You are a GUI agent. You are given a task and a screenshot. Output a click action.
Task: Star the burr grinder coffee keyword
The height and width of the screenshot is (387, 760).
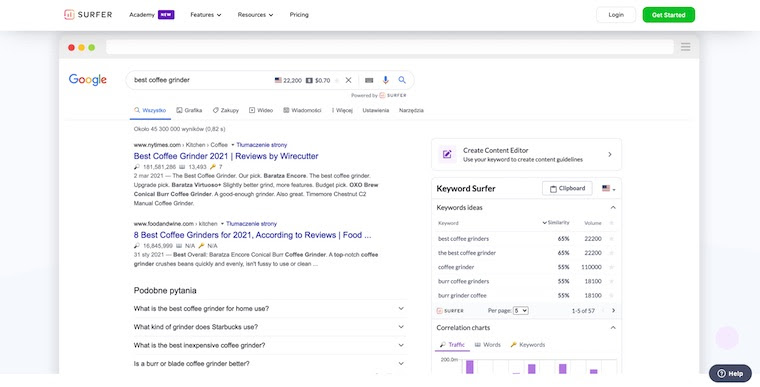click(611, 295)
